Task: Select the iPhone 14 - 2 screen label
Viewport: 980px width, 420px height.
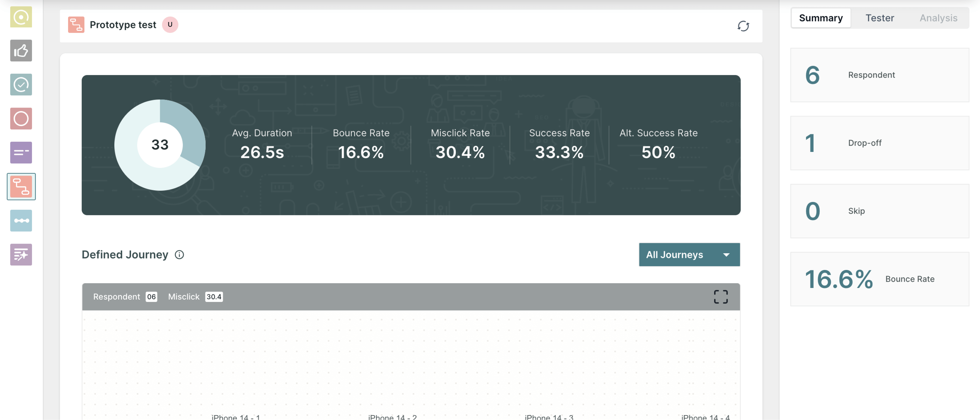Action: 392,417
